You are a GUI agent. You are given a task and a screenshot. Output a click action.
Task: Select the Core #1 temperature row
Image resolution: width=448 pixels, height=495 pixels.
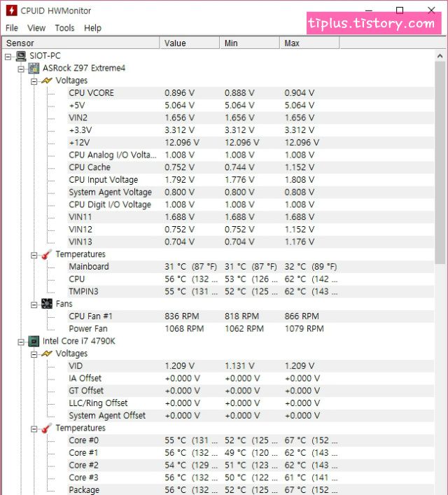click(x=251, y=453)
